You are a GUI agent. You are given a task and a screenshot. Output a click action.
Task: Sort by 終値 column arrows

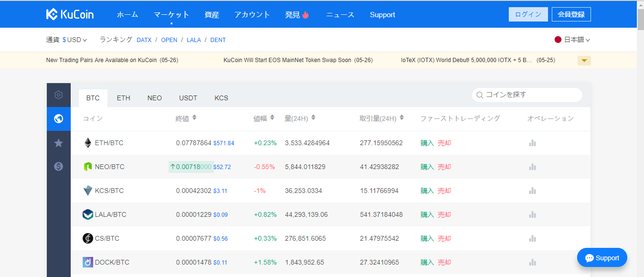pos(194,118)
